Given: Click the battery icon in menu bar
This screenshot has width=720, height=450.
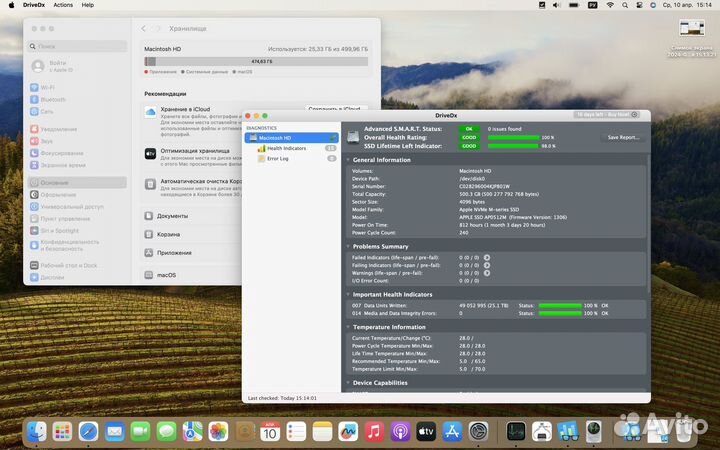Looking at the screenshot, I should click(x=574, y=5).
